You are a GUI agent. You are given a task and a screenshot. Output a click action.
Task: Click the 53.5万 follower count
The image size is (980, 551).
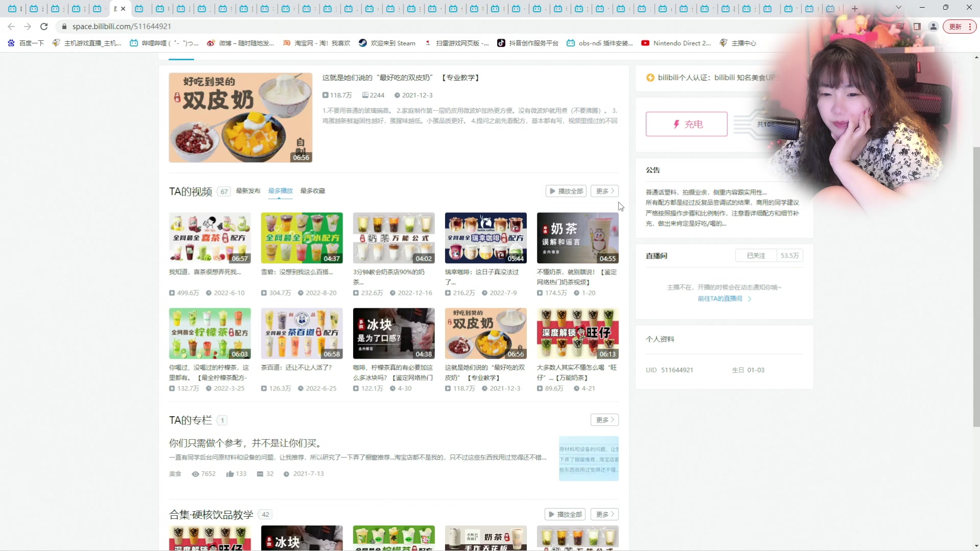pos(790,256)
